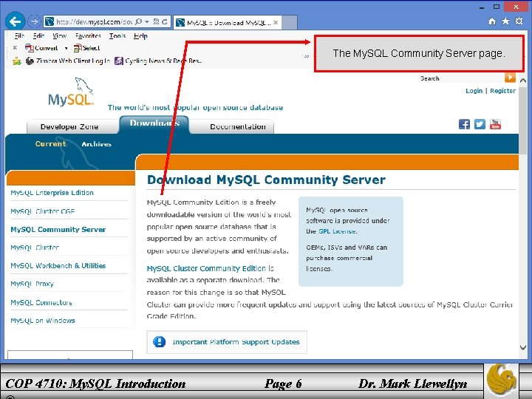Maximize the browser window

pos(497,7)
